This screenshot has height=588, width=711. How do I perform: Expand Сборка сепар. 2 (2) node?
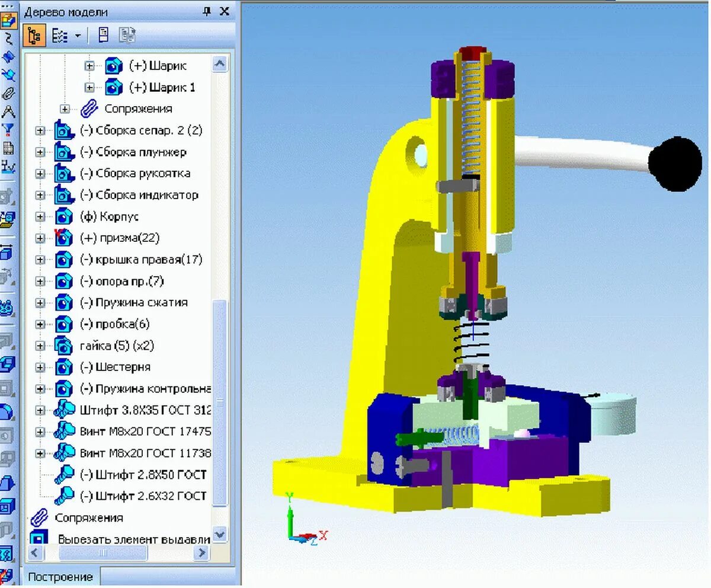click(x=40, y=130)
